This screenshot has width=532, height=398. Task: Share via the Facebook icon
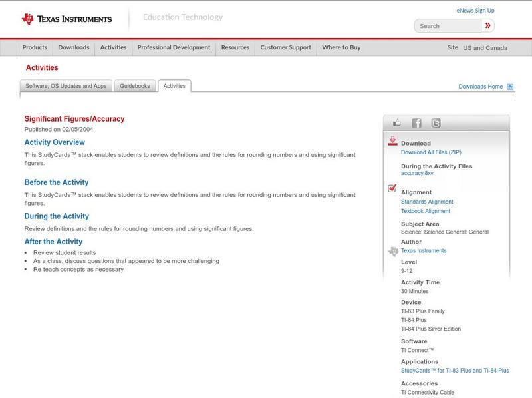(x=416, y=123)
